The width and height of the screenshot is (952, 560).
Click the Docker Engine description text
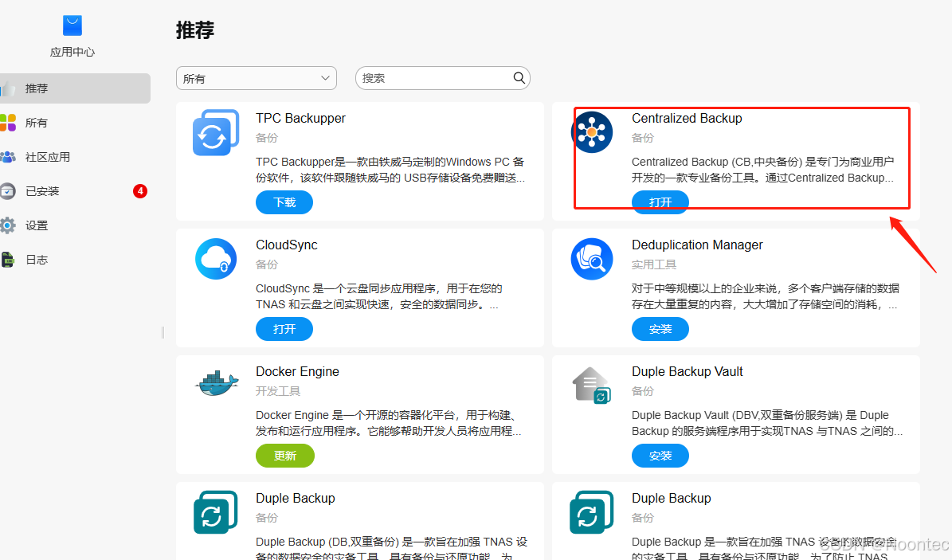pyautogui.click(x=389, y=423)
